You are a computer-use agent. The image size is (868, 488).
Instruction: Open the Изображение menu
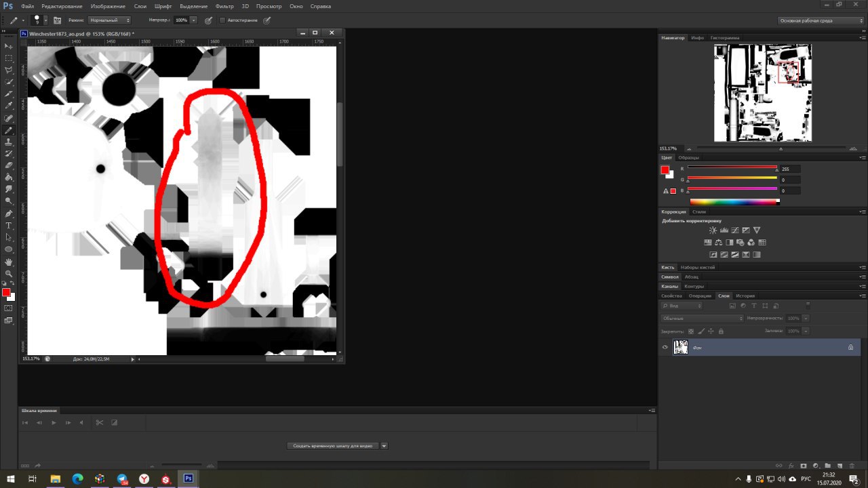107,6
